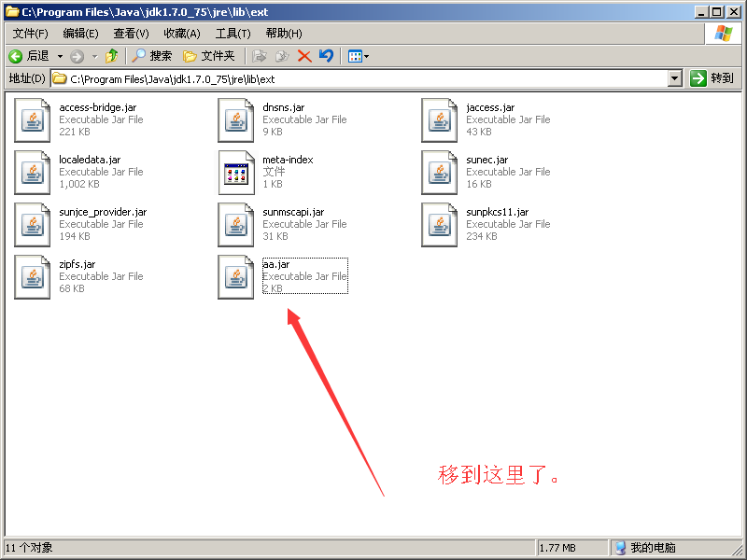Select the access-bridge.jar file icon
The image size is (747, 560).
33,120
